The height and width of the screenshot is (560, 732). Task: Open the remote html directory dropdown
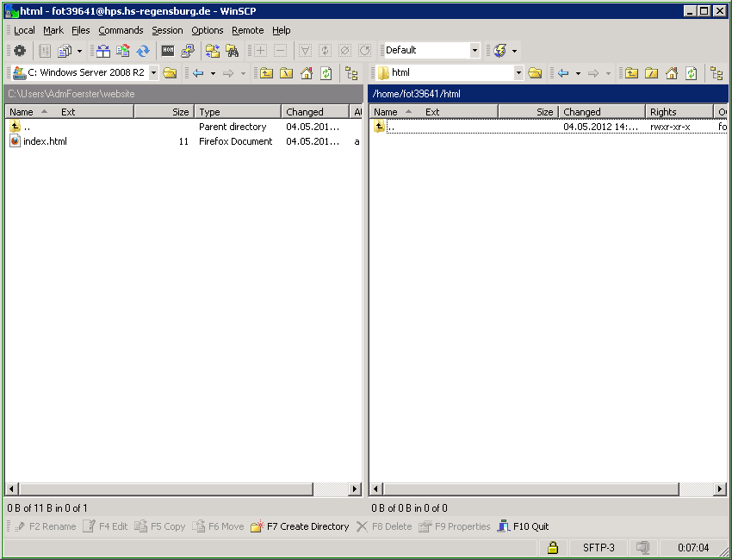tap(518, 73)
